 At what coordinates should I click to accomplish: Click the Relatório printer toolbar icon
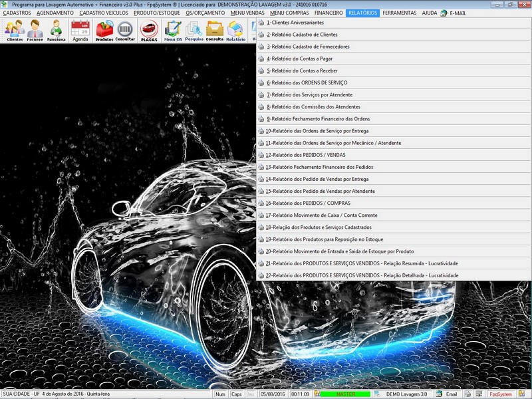click(235, 31)
